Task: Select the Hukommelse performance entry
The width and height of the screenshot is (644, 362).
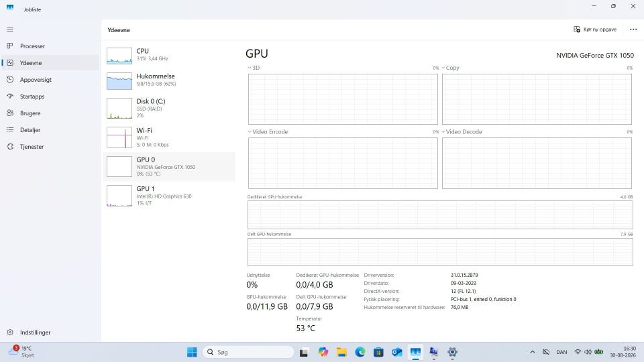Action: (169, 80)
